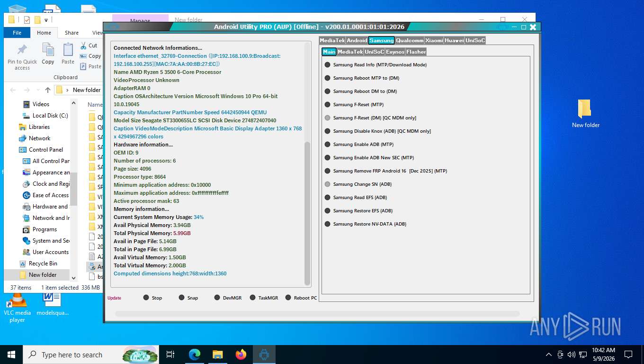Select Recycle Bin in navigation tree

point(43,264)
